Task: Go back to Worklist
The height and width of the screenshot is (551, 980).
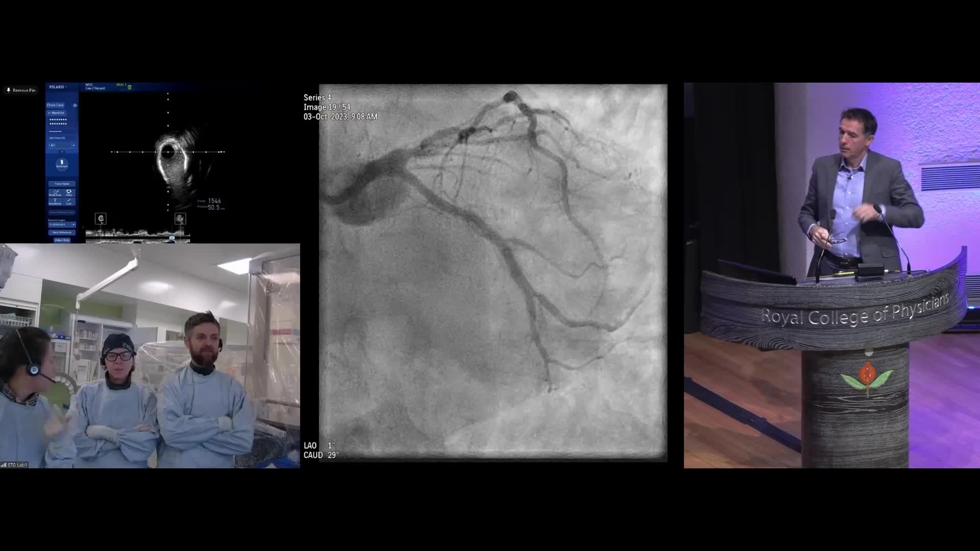Action: point(56,113)
